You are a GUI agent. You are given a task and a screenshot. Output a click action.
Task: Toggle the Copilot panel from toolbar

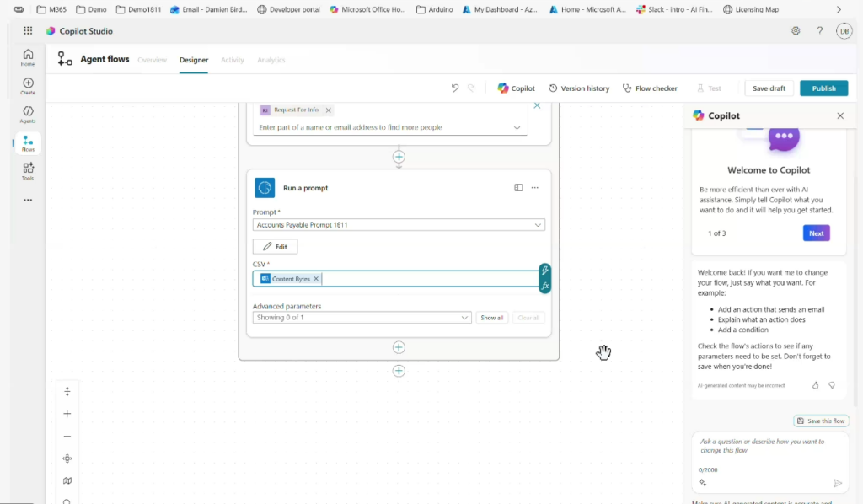[516, 88]
